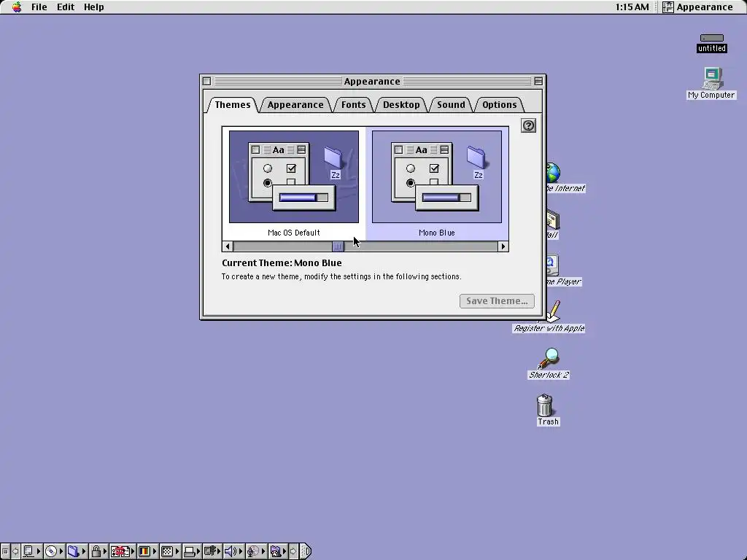
Task: Click the theme list left scroll arrow
Action: [228, 246]
